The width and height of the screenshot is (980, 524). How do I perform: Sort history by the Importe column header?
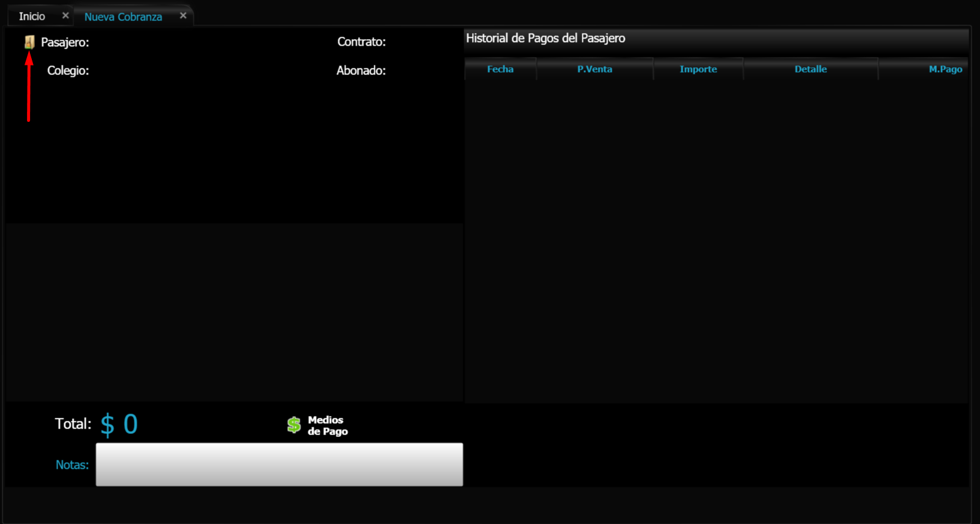point(698,69)
